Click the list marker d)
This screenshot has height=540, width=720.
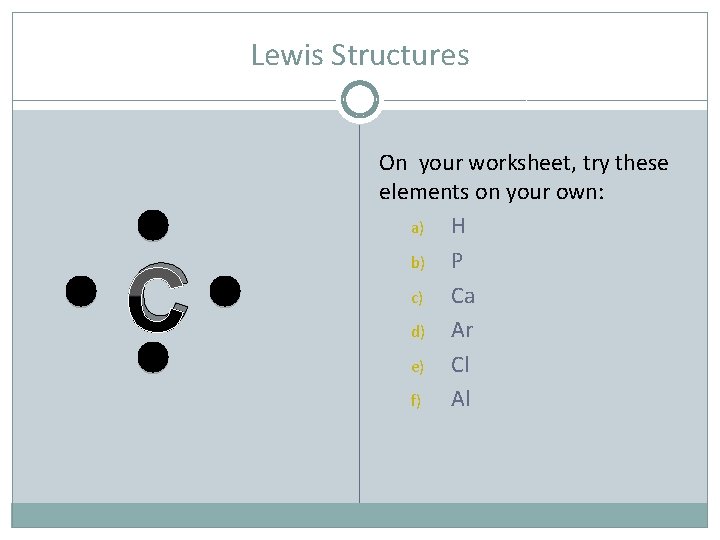417,332
